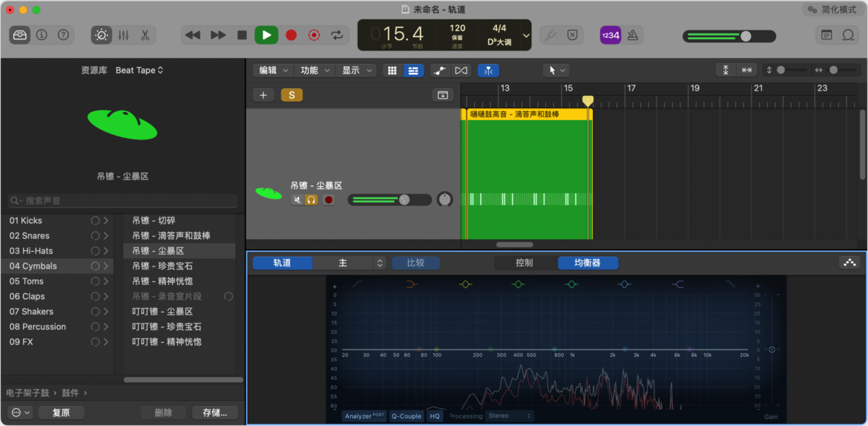Add a new track with the plus button
868x426 pixels.
click(263, 95)
